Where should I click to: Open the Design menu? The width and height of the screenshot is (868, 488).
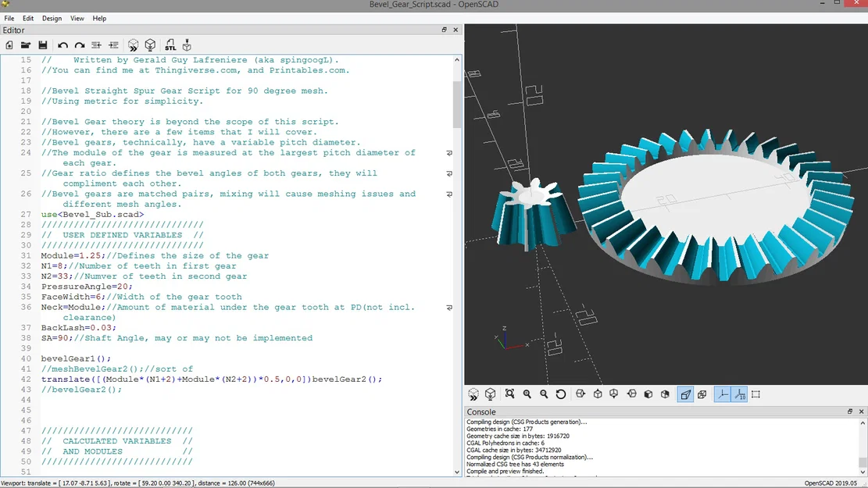click(52, 18)
